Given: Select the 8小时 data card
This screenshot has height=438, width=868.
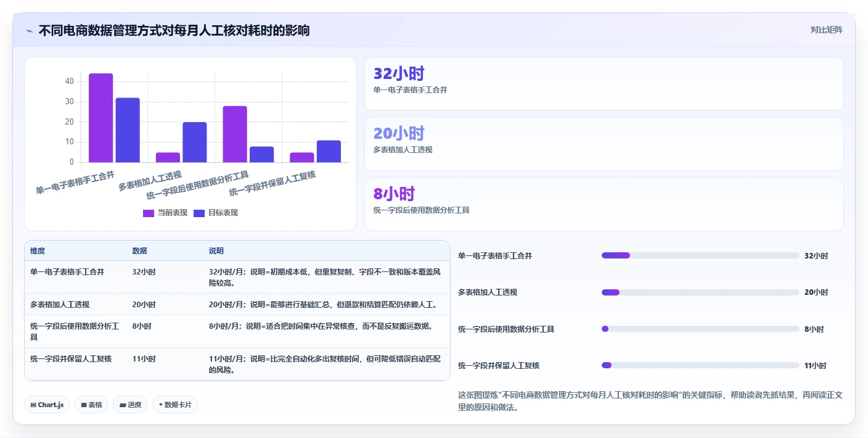Looking at the screenshot, I should click(604, 204).
